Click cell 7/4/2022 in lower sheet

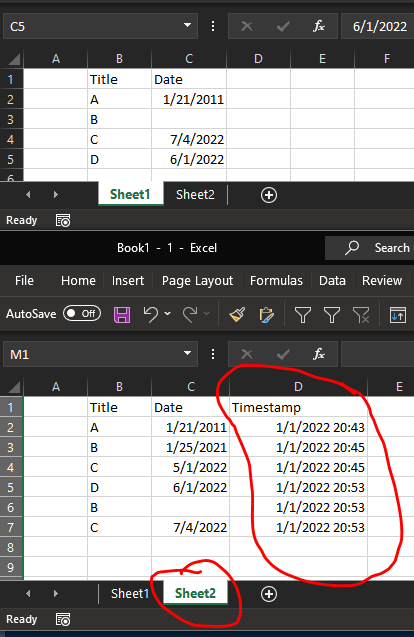coord(191,527)
